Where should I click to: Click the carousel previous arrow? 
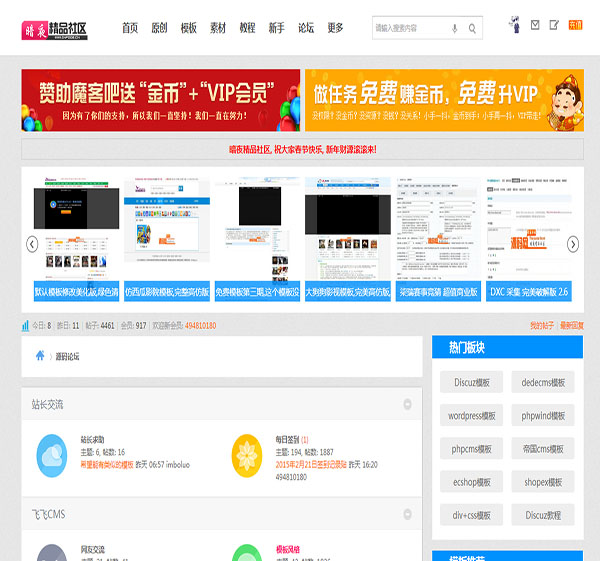click(x=32, y=244)
